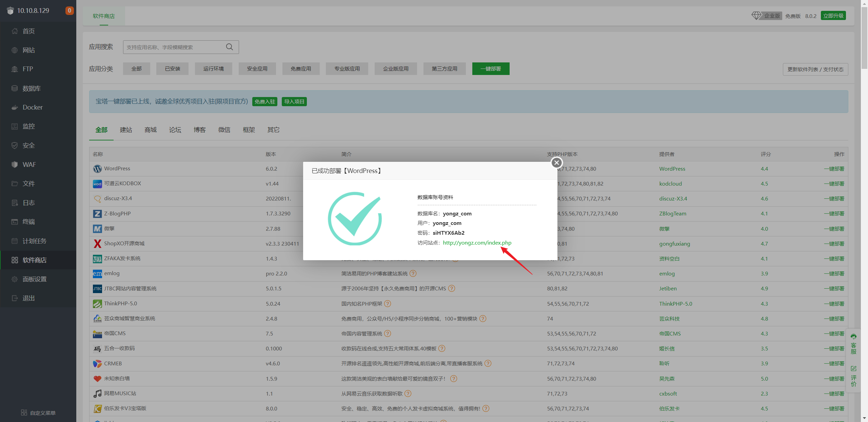Filter by 专业版应用 category
The image size is (868, 422).
pos(347,69)
